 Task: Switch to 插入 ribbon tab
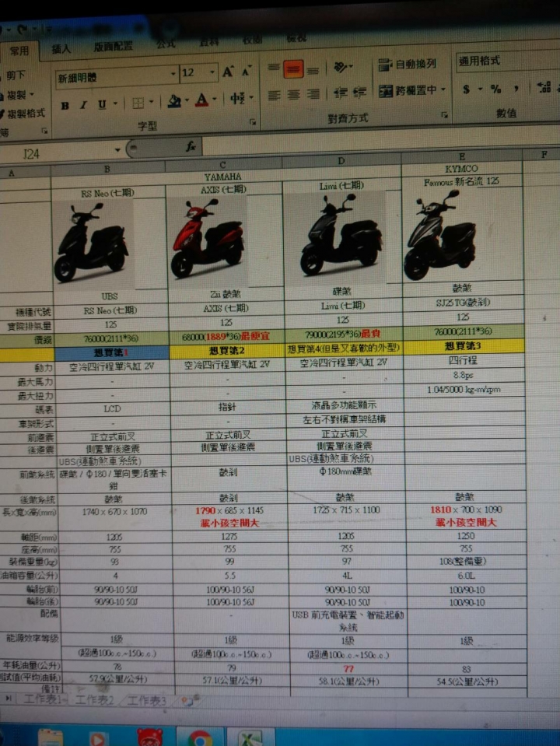click(61, 48)
